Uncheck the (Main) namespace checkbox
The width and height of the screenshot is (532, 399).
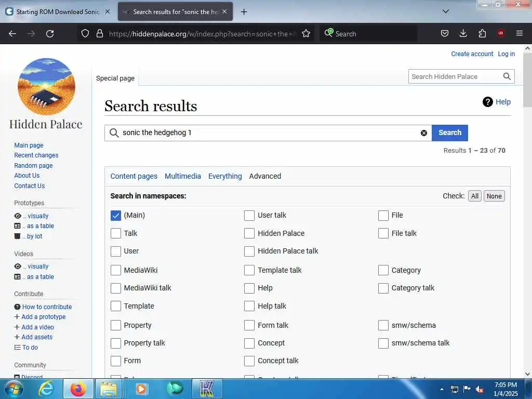pyautogui.click(x=116, y=216)
